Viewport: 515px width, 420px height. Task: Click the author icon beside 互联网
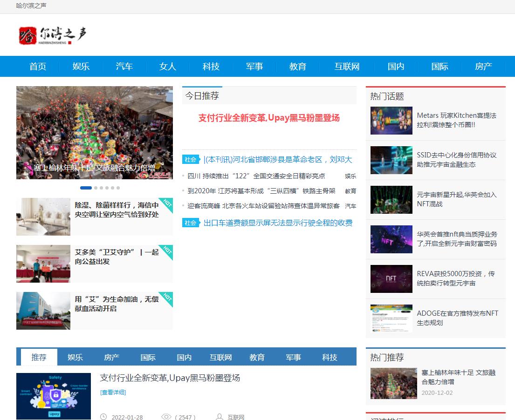[219, 417]
